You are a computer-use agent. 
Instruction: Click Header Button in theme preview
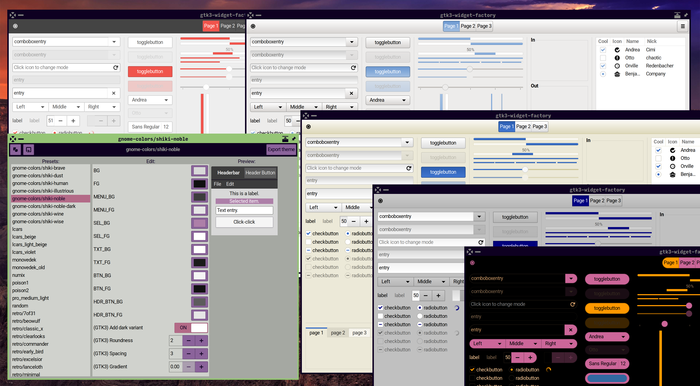click(260, 173)
